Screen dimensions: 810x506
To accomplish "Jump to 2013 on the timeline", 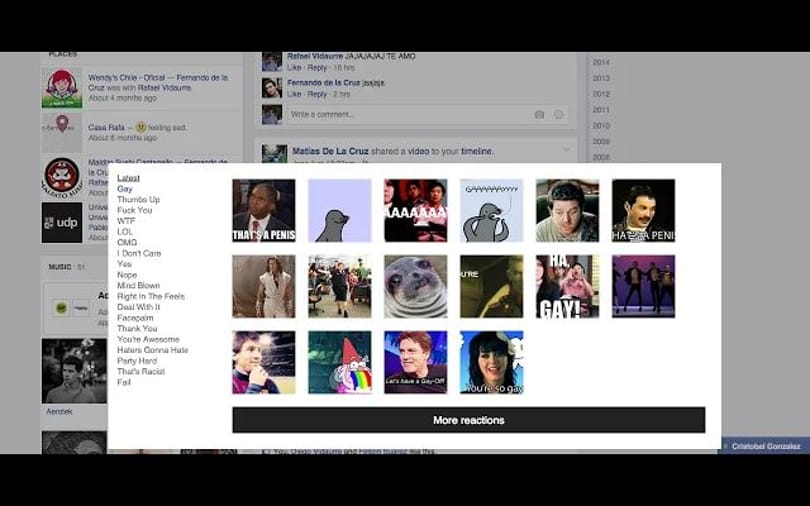I will 601,78.
